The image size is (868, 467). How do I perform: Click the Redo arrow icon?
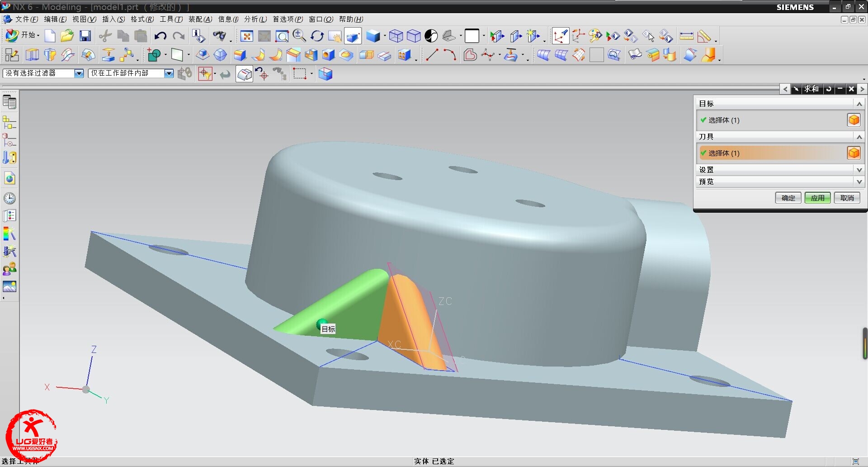(179, 36)
